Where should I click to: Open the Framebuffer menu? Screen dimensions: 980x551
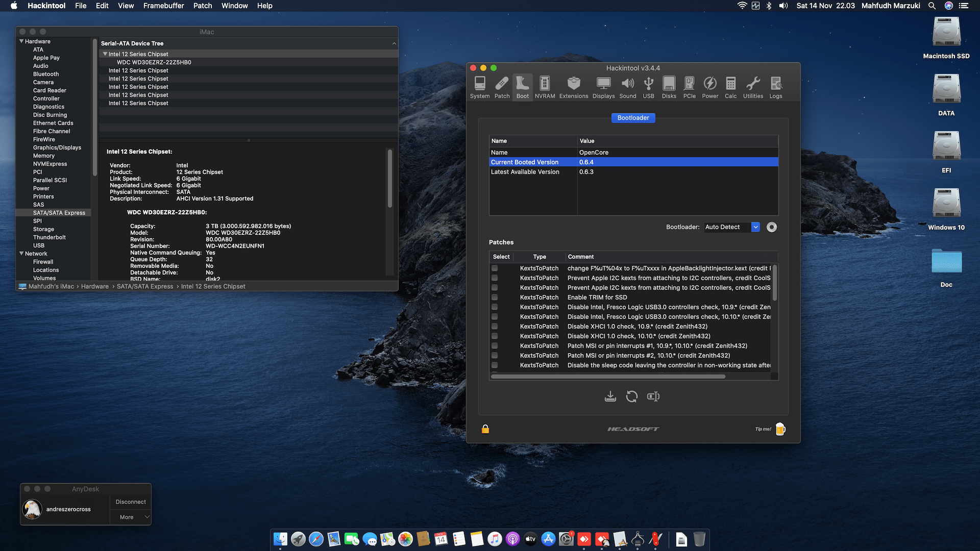(x=163, y=6)
